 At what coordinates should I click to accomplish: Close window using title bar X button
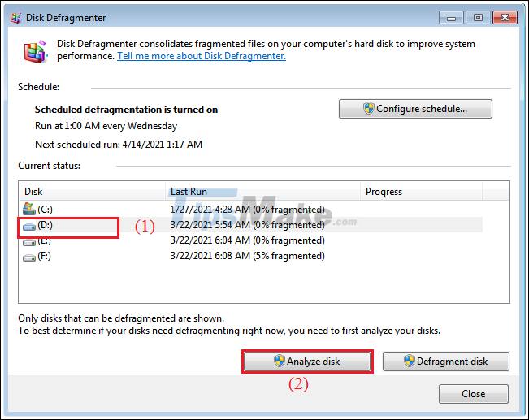coord(505,18)
